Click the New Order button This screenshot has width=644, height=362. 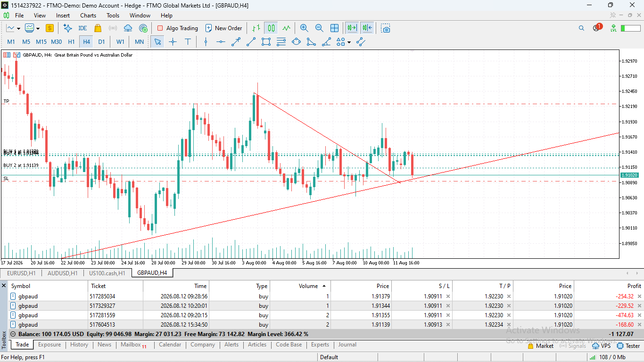[224, 28]
